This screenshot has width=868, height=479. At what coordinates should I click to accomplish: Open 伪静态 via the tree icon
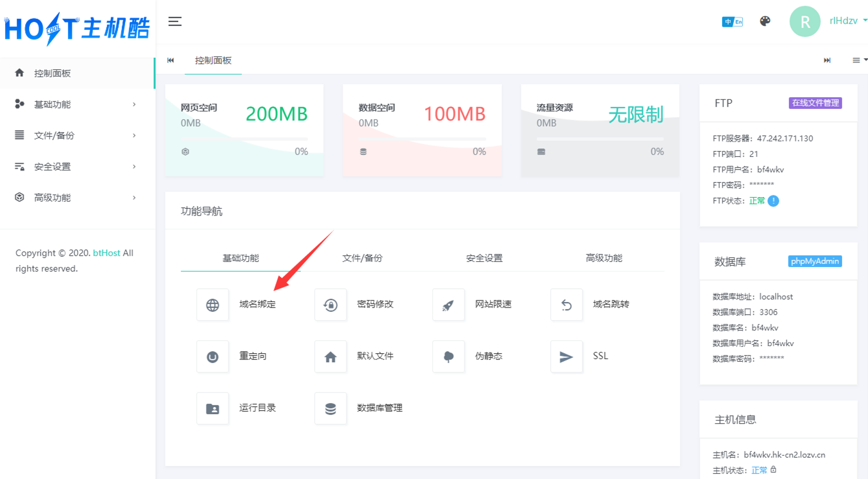pos(449,357)
